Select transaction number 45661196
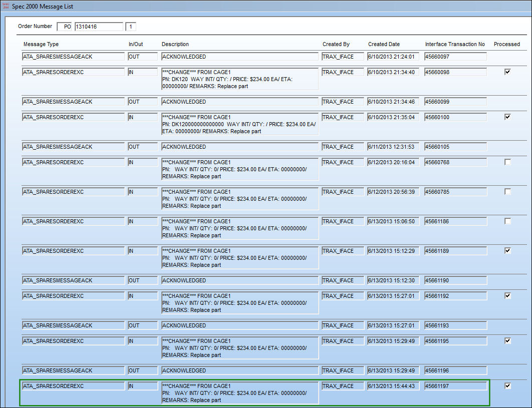 coord(455,370)
